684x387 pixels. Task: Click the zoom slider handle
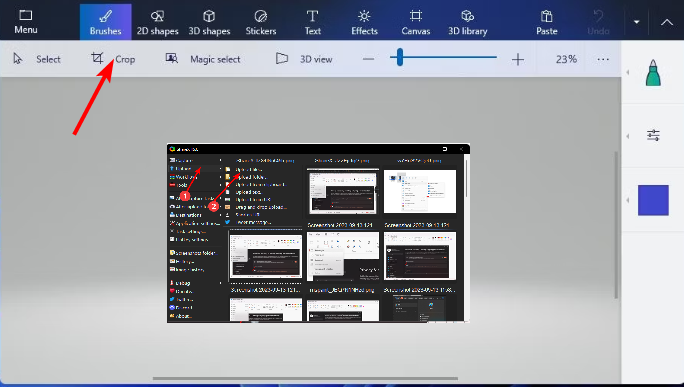coord(400,57)
